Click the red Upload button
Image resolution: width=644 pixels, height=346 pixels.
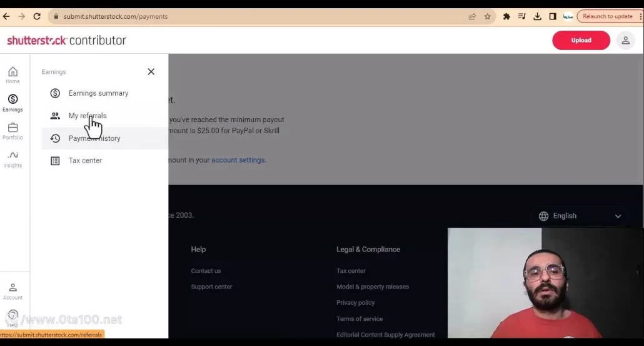coord(581,40)
